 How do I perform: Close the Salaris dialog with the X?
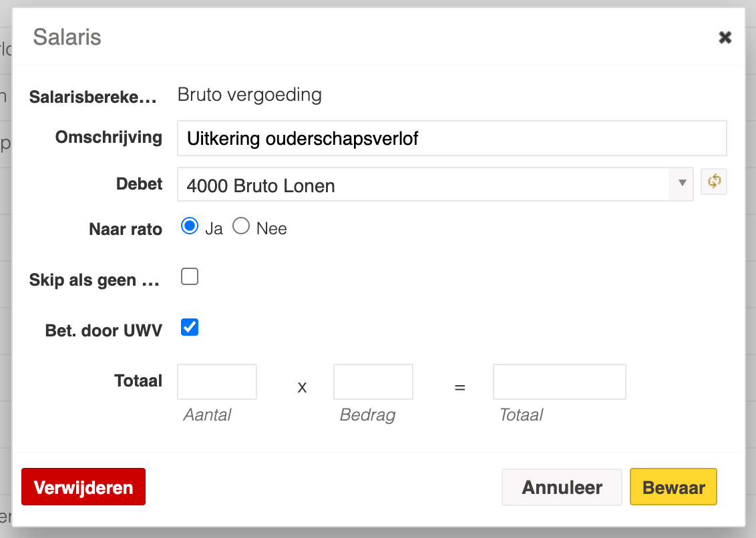click(725, 37)
